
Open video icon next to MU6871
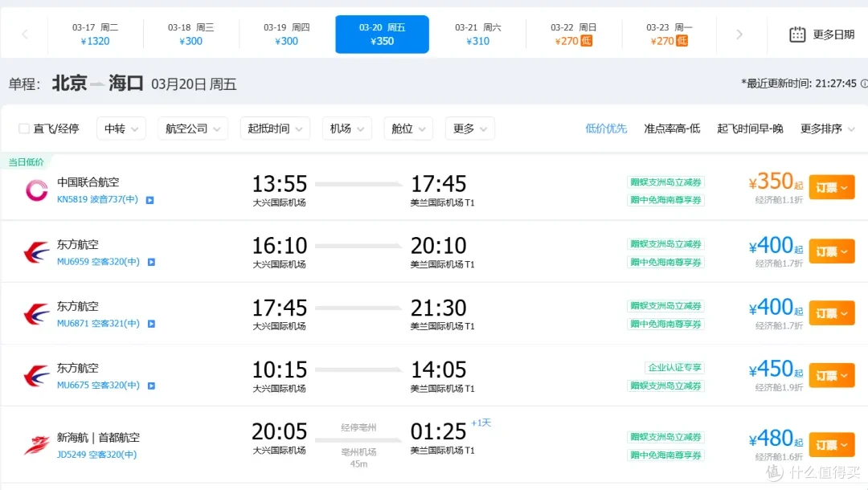point(151,324)
